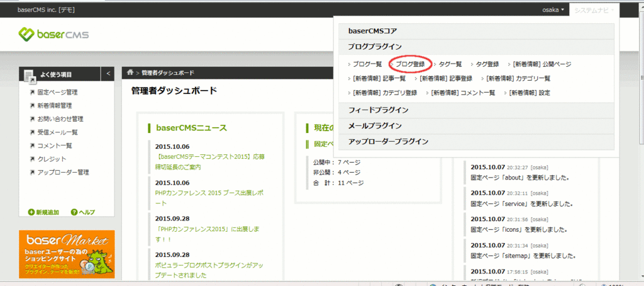The height and width of the screenshot is (286, 644).
Task: Open コメント一覧 in sidebar
Action: [x=55, y=146]
